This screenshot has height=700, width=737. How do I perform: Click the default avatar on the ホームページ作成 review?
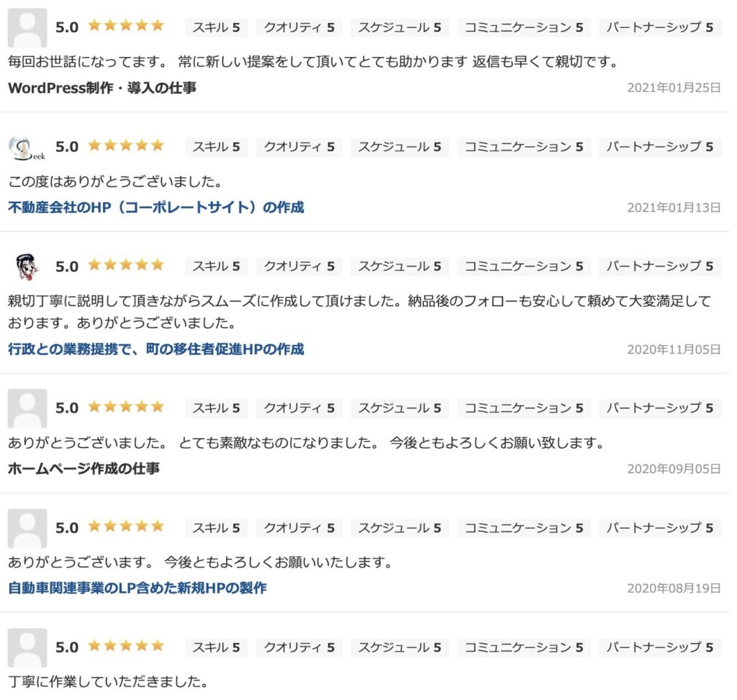click(x=27, y=408)
